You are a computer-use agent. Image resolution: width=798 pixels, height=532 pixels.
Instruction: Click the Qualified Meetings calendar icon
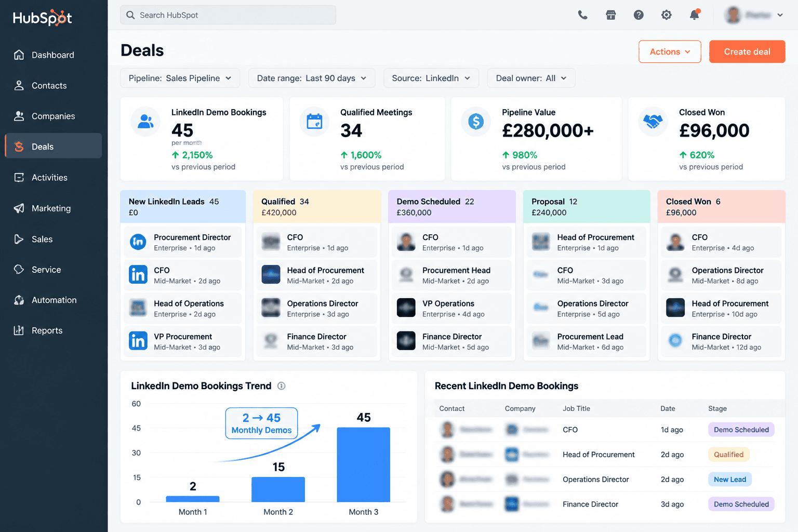(x=314, y=122)
